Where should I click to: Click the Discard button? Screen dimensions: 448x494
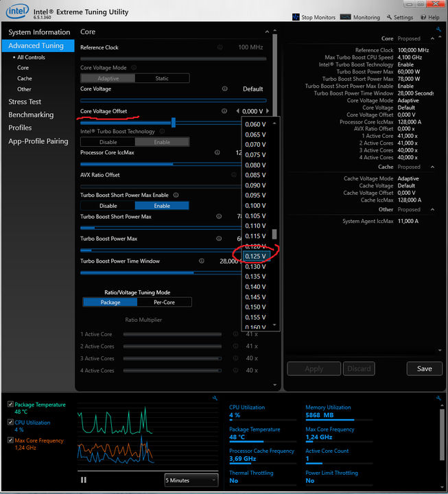[x=359, y=368]
